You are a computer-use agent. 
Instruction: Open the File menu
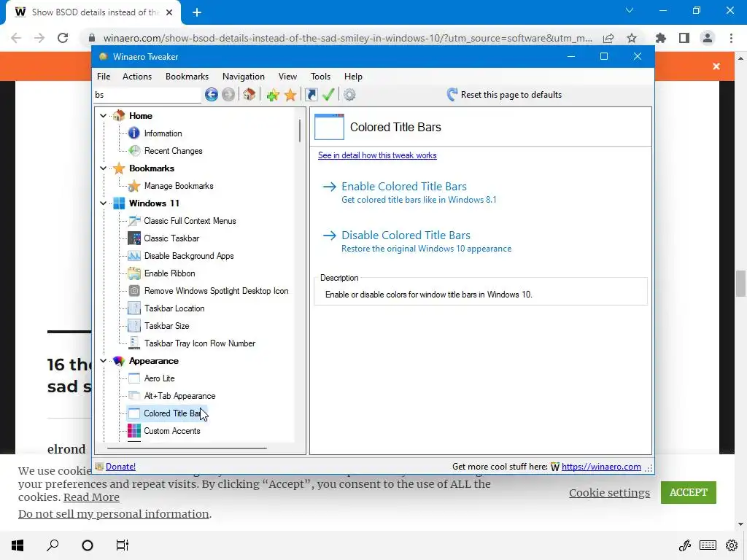[104, 76]
